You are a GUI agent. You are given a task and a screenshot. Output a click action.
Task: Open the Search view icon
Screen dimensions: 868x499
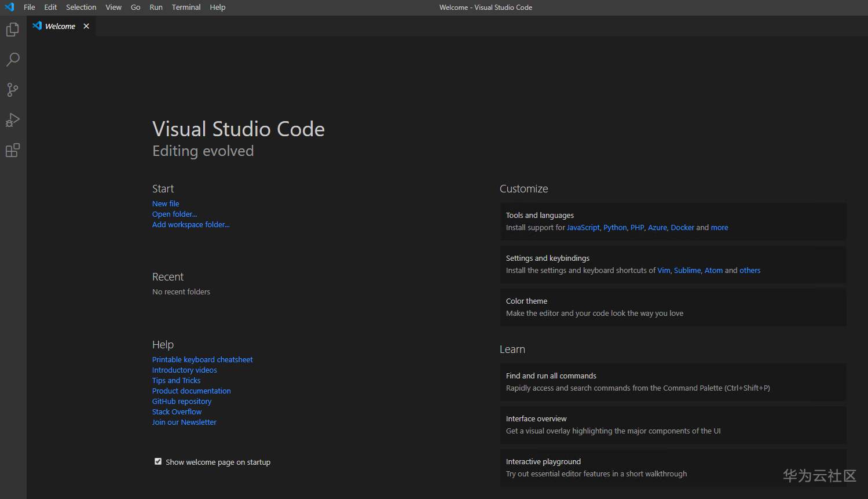pyautogui.click(x=13, y=60)
